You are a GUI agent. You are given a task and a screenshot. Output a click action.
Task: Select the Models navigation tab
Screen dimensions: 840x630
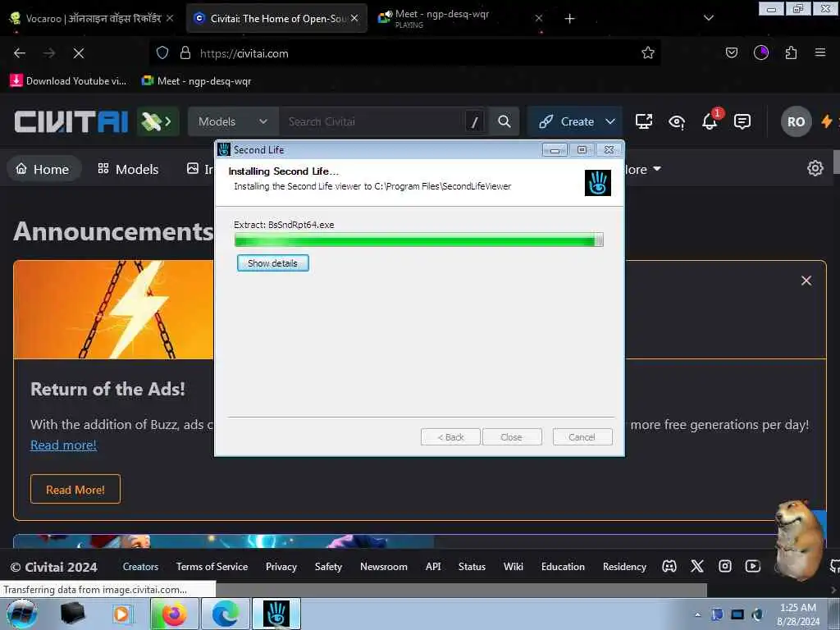pos(129,169)
